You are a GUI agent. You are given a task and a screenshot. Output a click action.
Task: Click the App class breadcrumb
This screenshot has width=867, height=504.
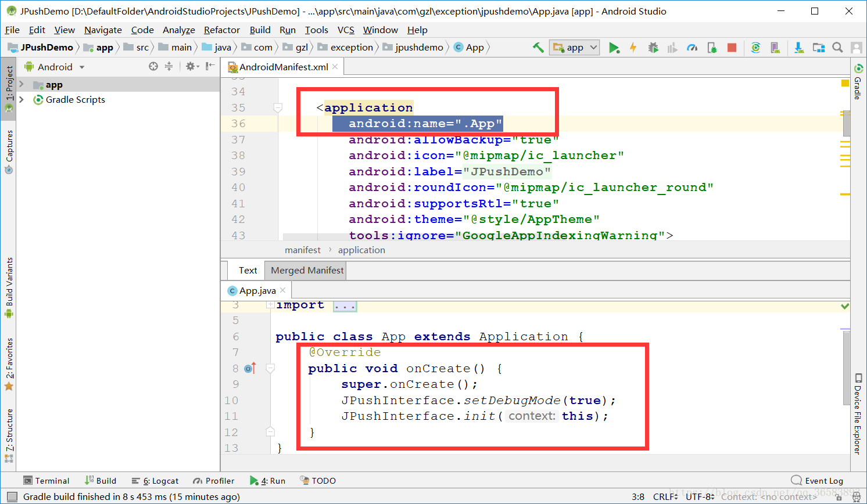(x=469, y=48)
